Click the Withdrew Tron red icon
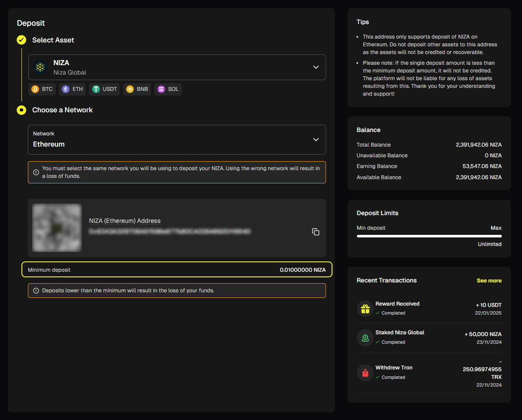 [x=365, y=372]
